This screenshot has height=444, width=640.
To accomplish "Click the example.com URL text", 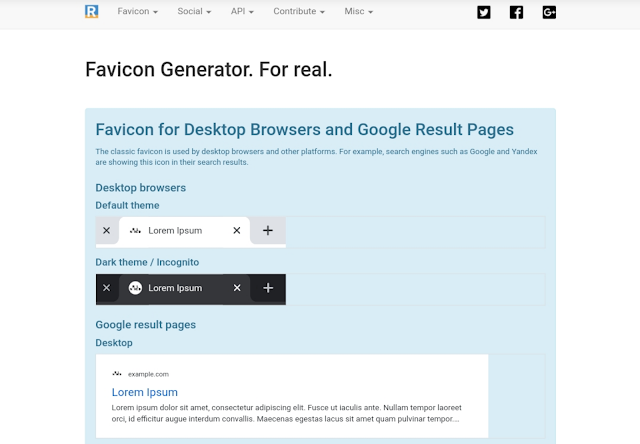I will (148, 374).
